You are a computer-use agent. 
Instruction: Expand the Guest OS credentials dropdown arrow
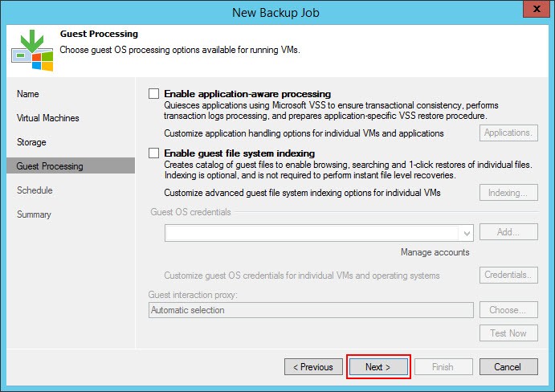(467, 233)
